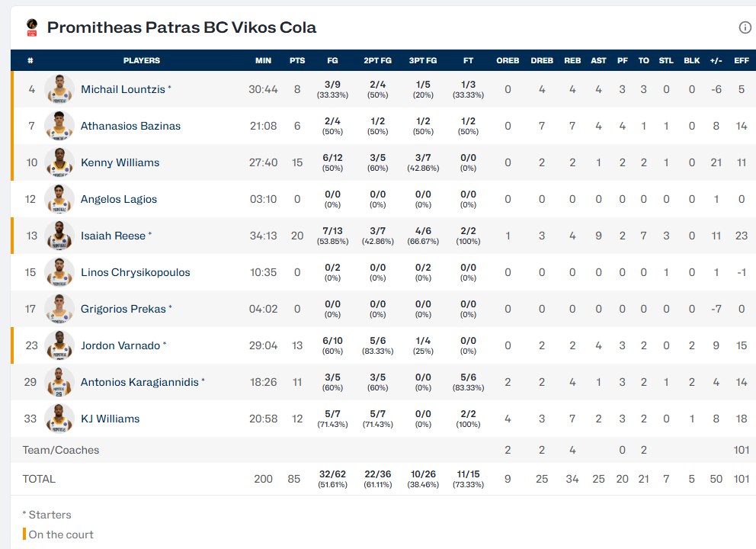Open Linos Chrysikopoulos profile link
The width and height of the screenshot is (756, 549).
point(136,272)
